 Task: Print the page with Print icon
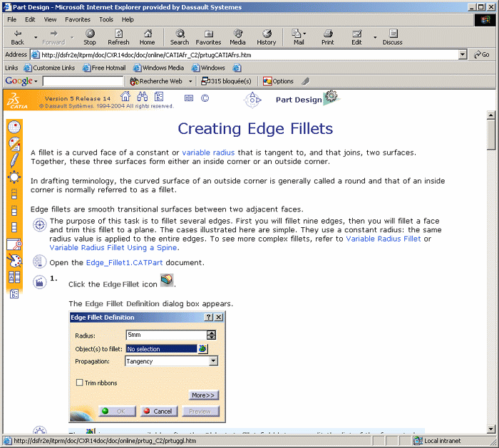click(x=328, y=37)
